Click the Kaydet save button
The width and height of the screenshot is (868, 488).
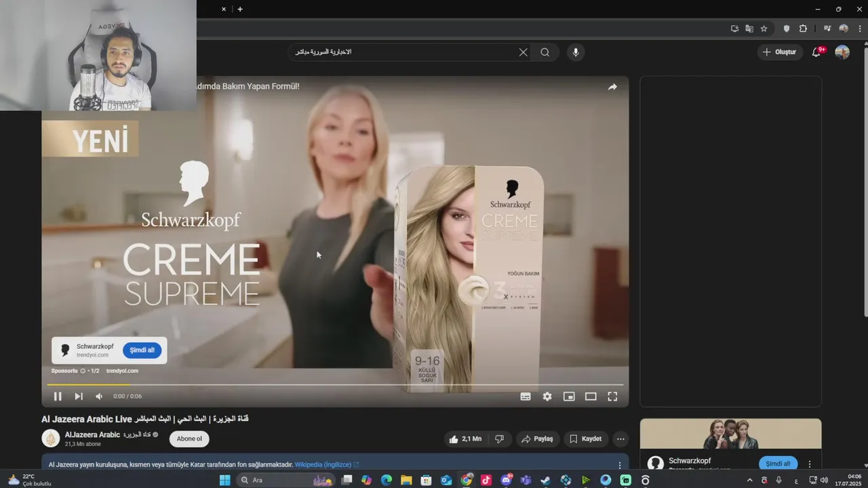[586, 439]
